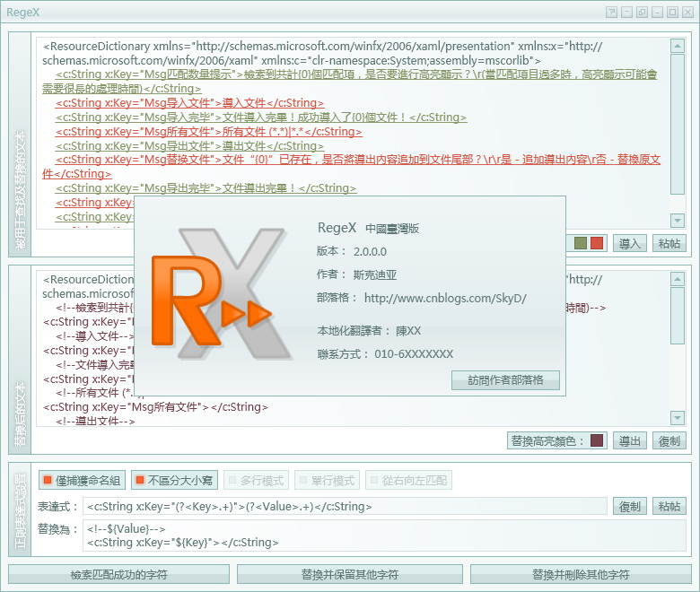Click Msg所有文件 line in replaced text pane

pos(155,407)
